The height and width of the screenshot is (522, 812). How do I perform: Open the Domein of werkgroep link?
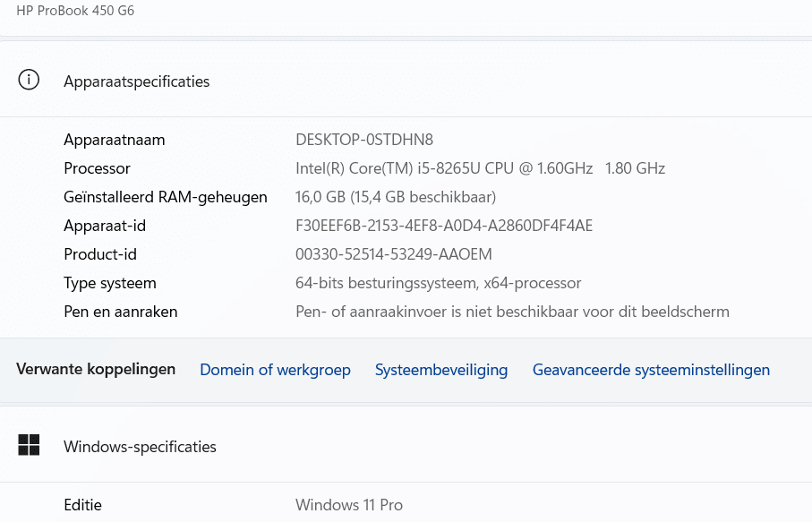pyautogui.click(x=275, y=369)
